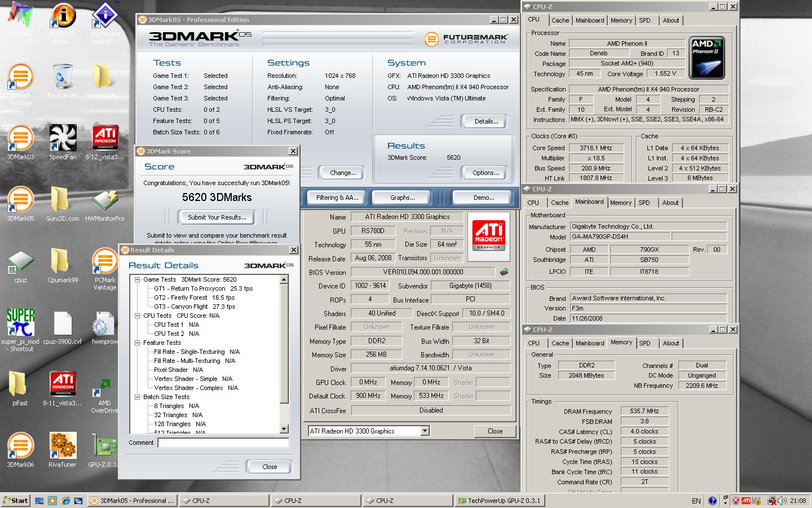Open SPD tab in top CPU-Z window
Viewport: 812px width, 508px height.
click(x=645, y=20)
